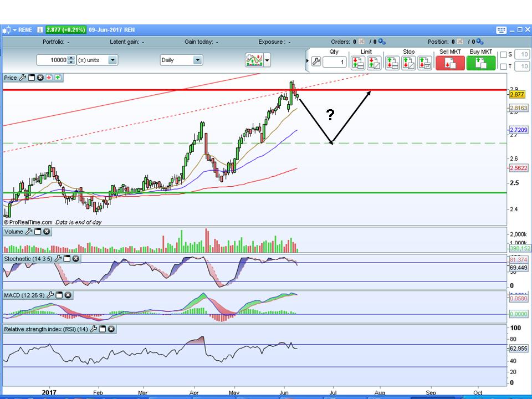This screenshot has height=399, width=532.
Task: Click the red arrow icon on the Price panel
Action: tap(49, 78)
